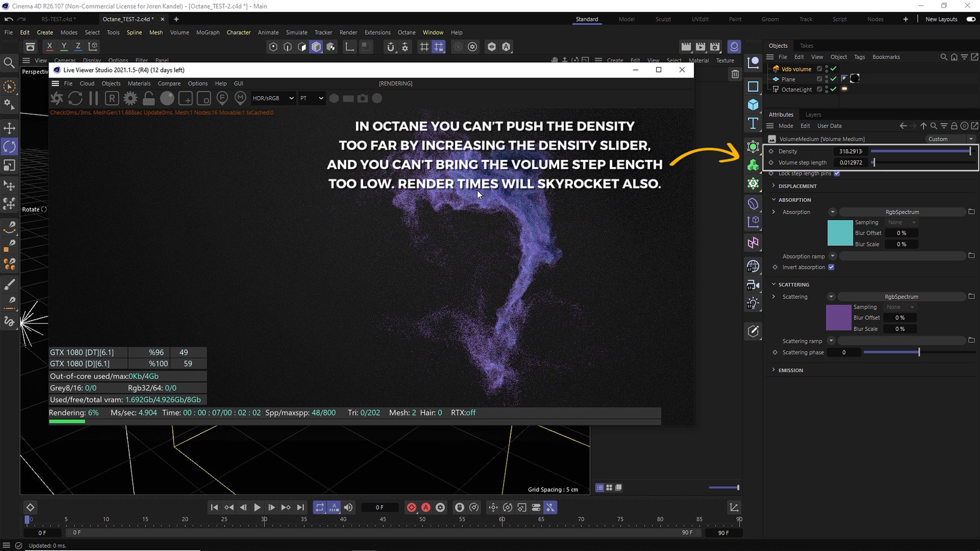Select the Scale tool in left toolbar

coord(10,166)
